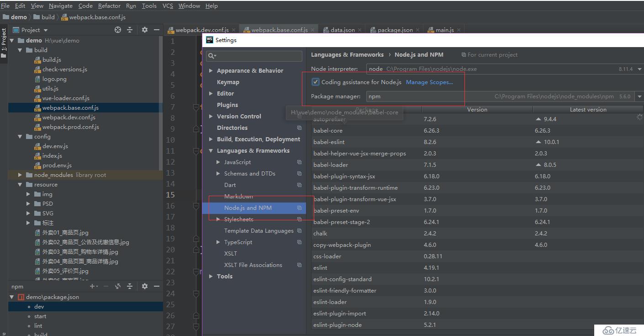Click project-level copy icon beside Schemas and DTDs
644x336 pixels.
pos(299,173)
